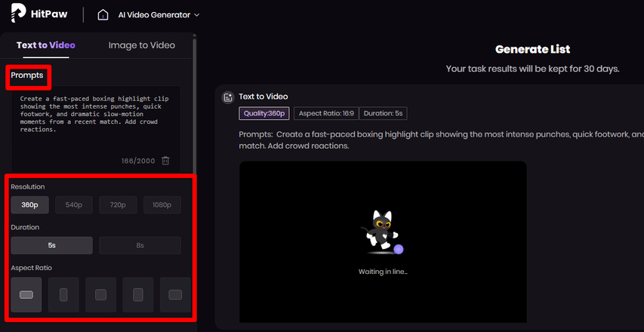Delete prompt text with trash icon
The width and height of the screenshot is (644, 332).
(165, 160)
